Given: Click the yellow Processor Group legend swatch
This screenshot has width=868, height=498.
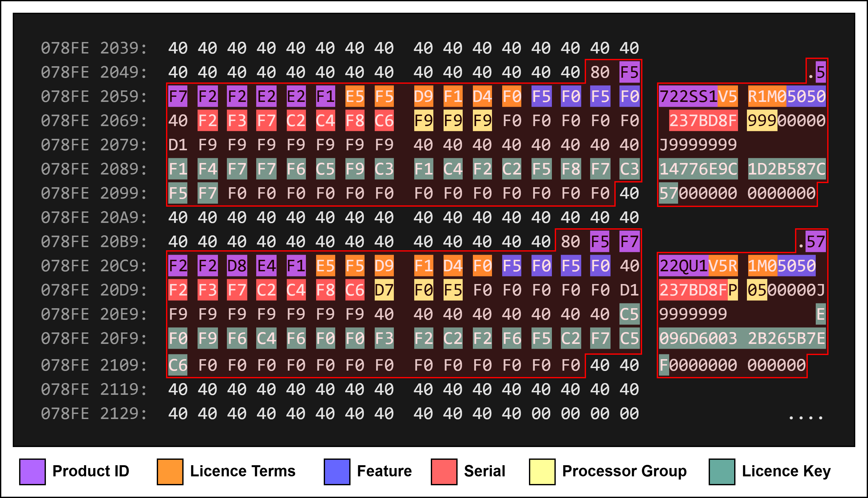Looking at the screenshot, I should 542,472.
